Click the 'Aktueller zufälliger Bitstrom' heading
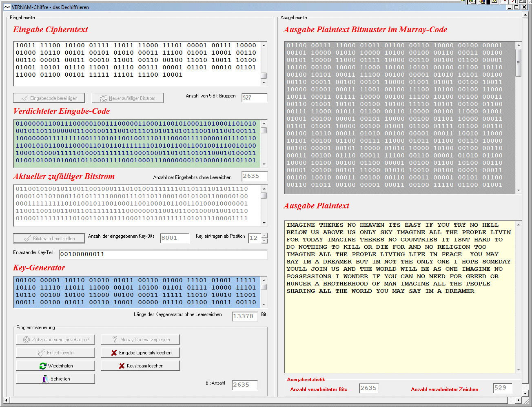The height and width of the screenshot is (407, 532). tap(64, 176)
